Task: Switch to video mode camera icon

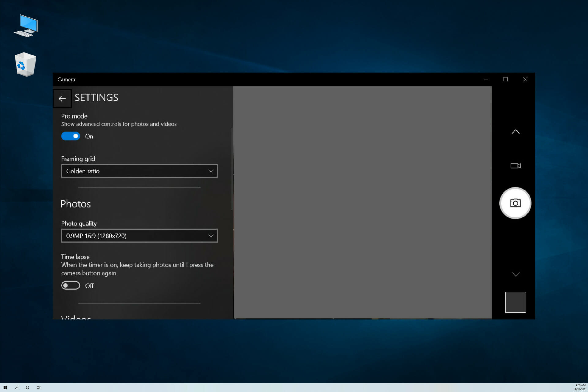Action: coord(515,166)
